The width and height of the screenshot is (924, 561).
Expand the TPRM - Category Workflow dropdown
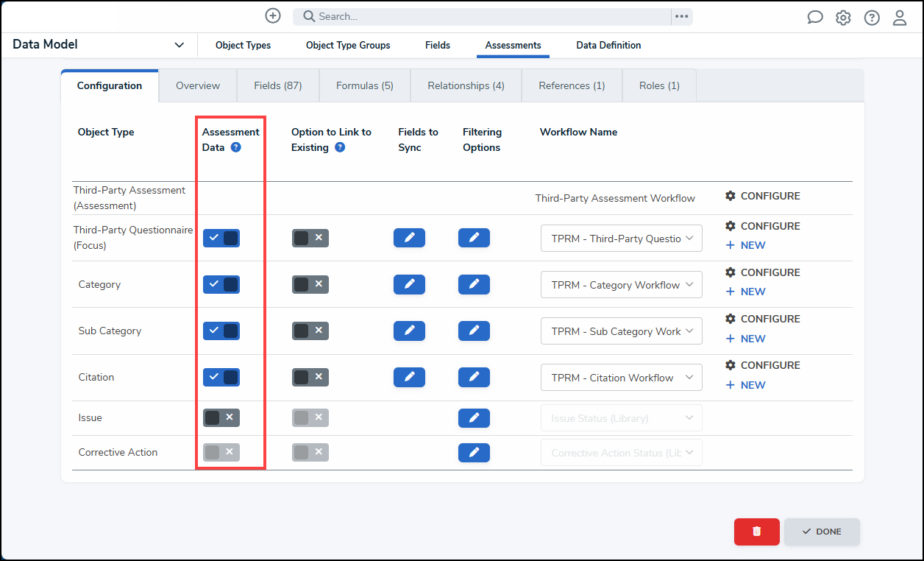pos(621,285)
